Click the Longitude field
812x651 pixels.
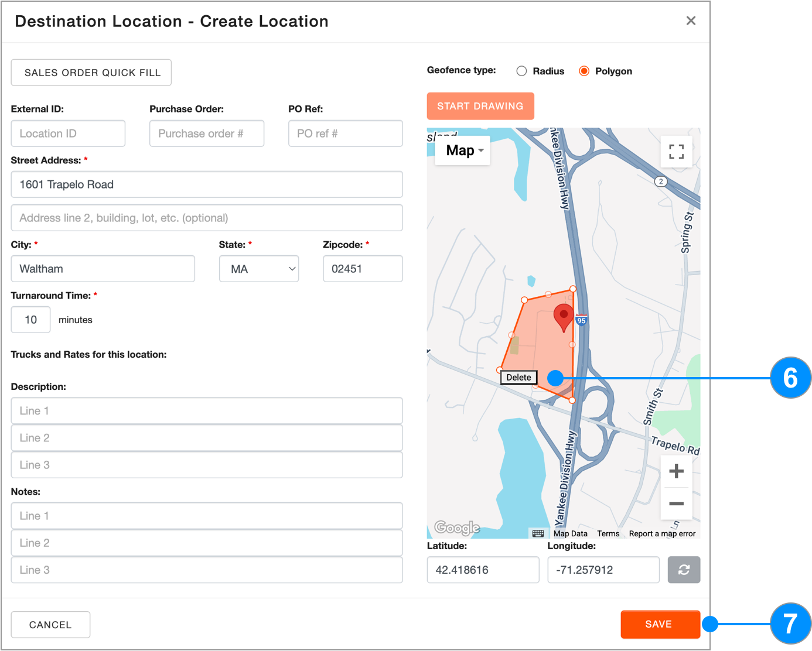point(603,570)
